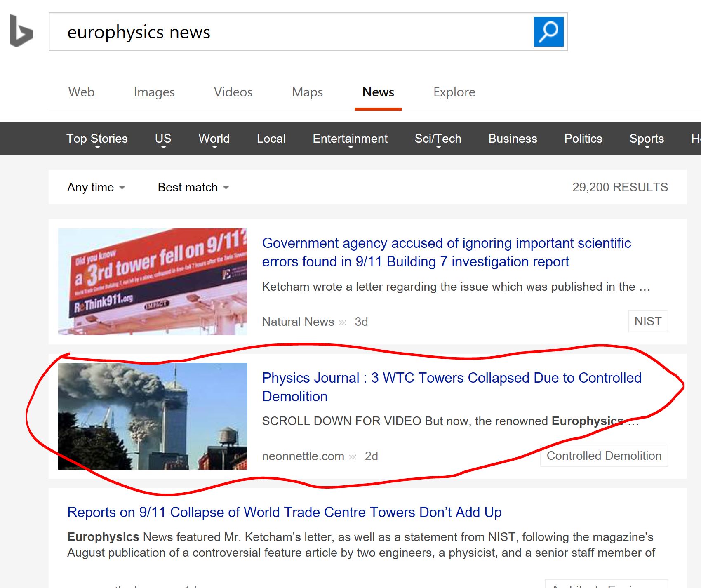Click inside the europhysics news search box

point(289,32)
